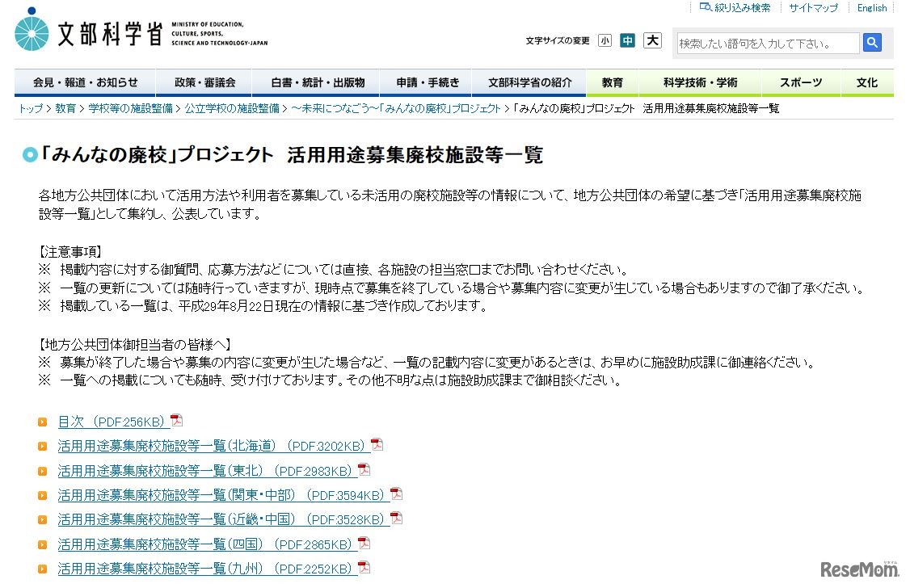The width and height of the screenshot is (910, 588).
Task: Open the PDF icon for 九州 list
Action: (364, 568)
